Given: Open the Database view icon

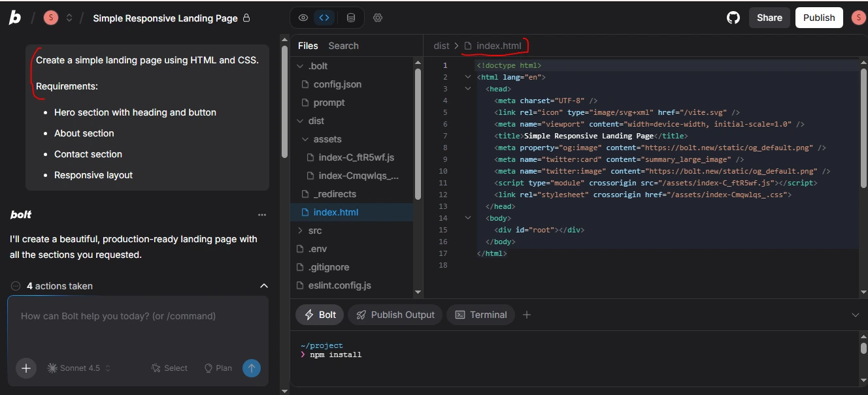Looking at the screenshot, I should 351,18.
